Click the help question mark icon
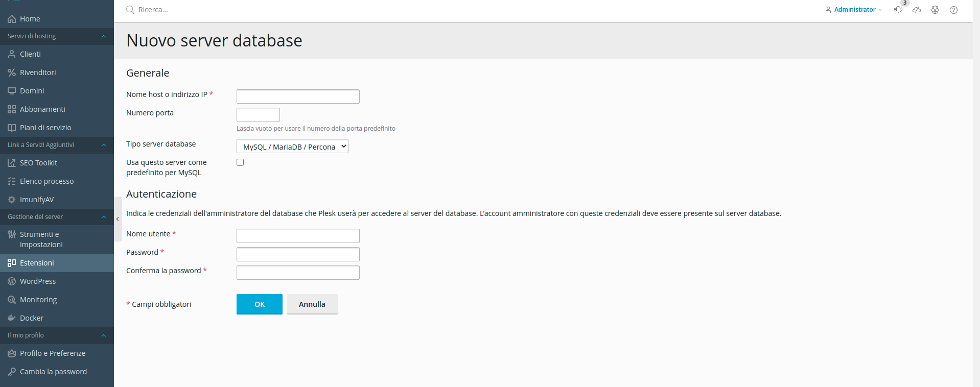 coord(953,10)
